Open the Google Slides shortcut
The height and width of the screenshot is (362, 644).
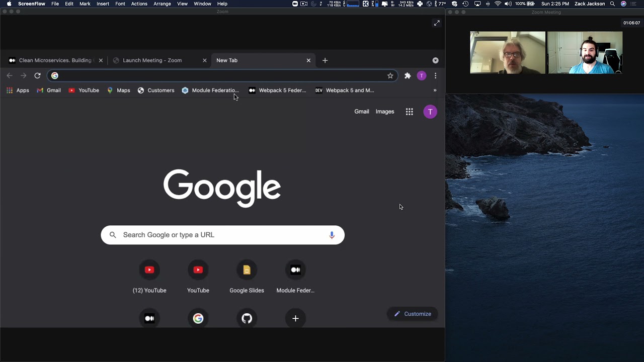click(247, 277)
